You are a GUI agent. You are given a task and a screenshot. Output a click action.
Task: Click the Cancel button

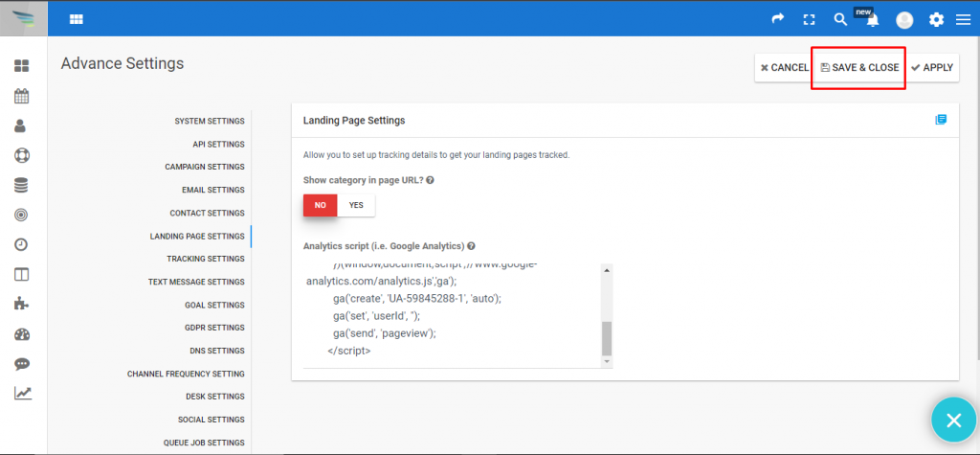[785, 68]
